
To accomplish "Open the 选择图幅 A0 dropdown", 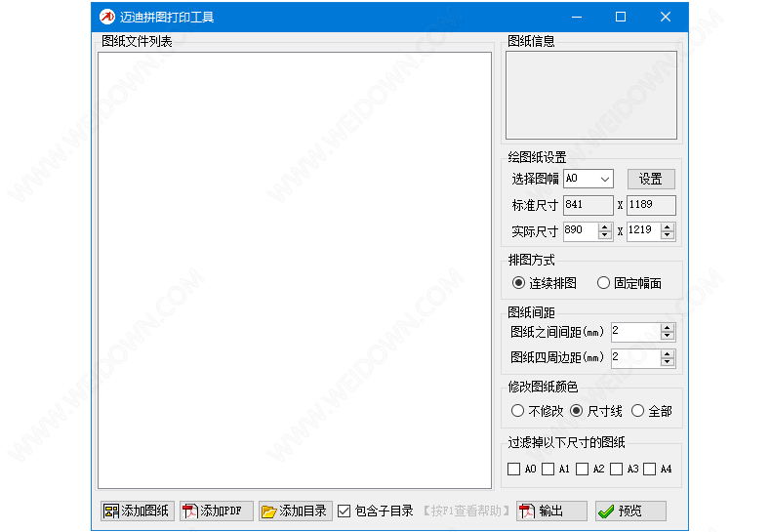I will point(588,179).
